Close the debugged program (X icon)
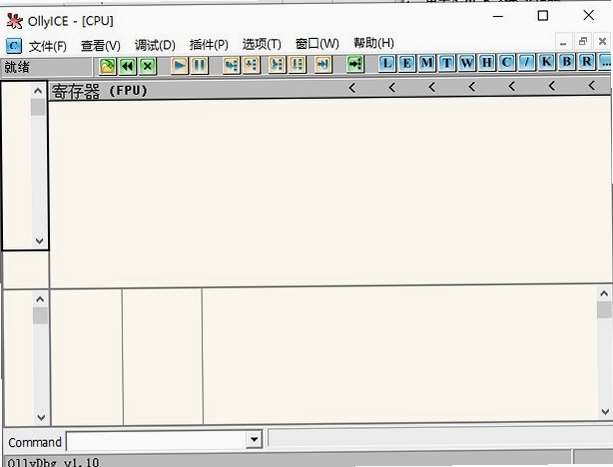The width and height of the screenshot is (613, 467). pos(147,66)
